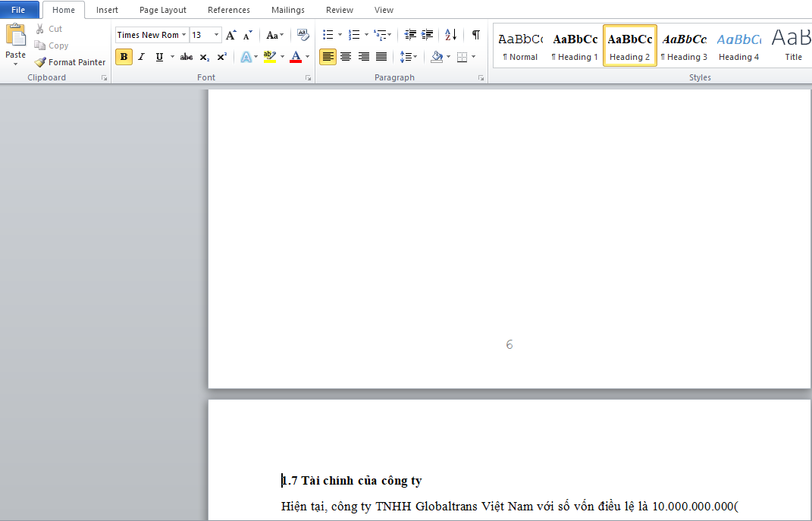Switch to the Insert tab
The image size is (812, 521).
(x=107, y=10)
